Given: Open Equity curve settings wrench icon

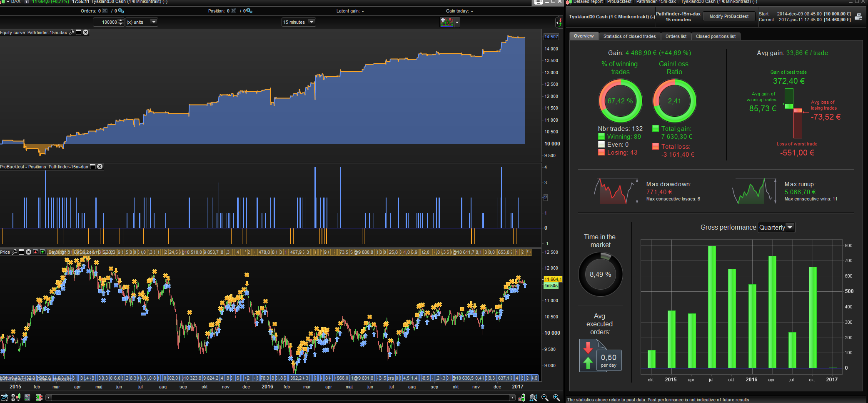Looking at the screenshot, I should point(71,33).
